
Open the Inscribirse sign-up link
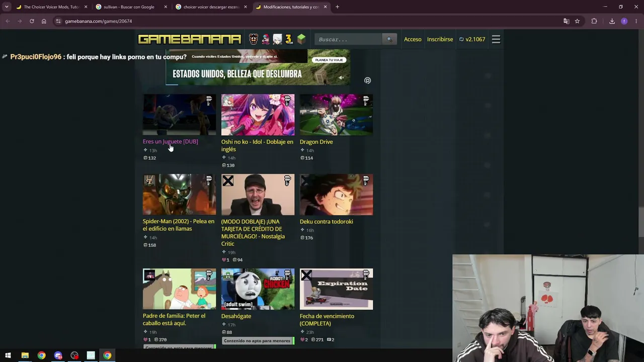pyautogui.click(x=440, y=39)
